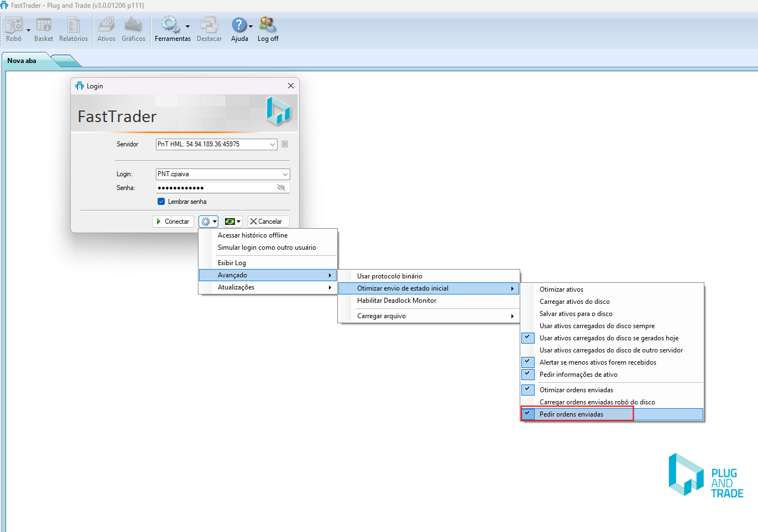This screenshot has width=758, height=532.
Task: Toggle Pedir ordens enviadas option
Action: [x=571, y=414]
